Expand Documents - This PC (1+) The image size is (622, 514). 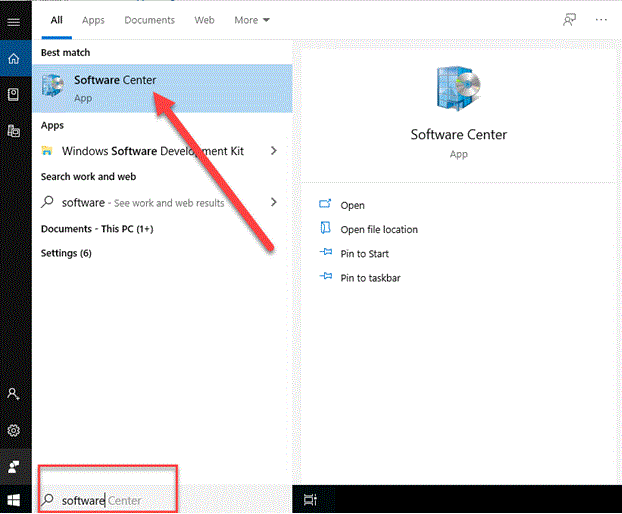[x=97, y=229]
